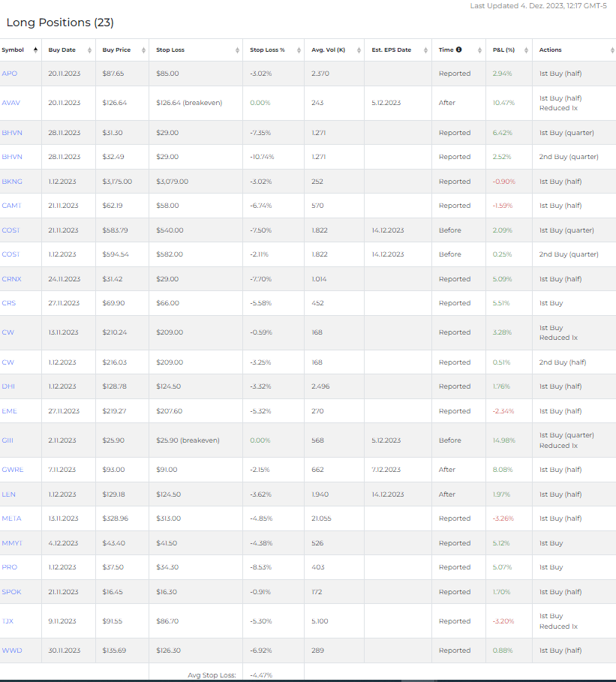Click the GWRE symbol link
Image resolution: width=616 pixels, height=682 pixels.
(x=12, y=470)
